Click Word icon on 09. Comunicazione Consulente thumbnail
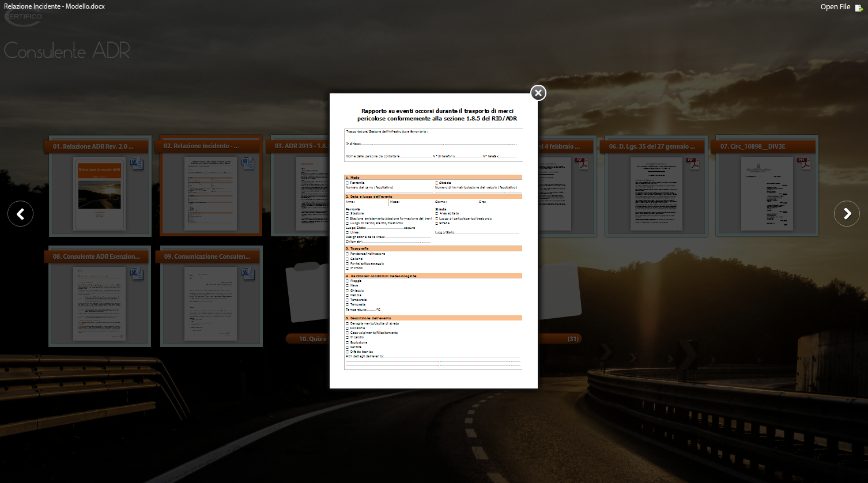This screenshot has height=483, width=868. (x=248, y=274)
